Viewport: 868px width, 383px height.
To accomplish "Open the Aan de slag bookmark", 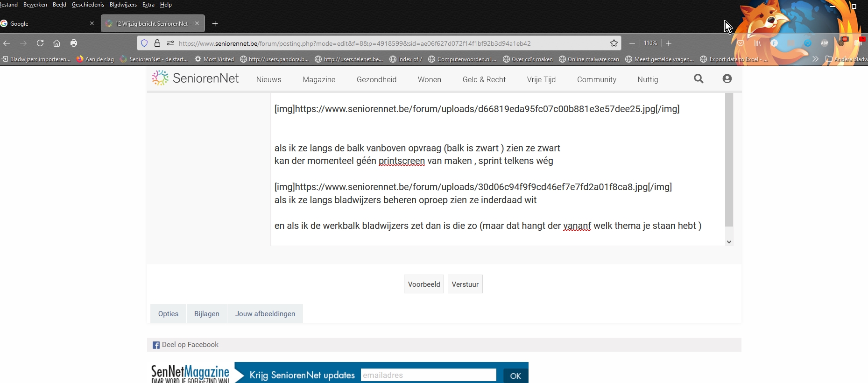I will [x=95, y=59].
